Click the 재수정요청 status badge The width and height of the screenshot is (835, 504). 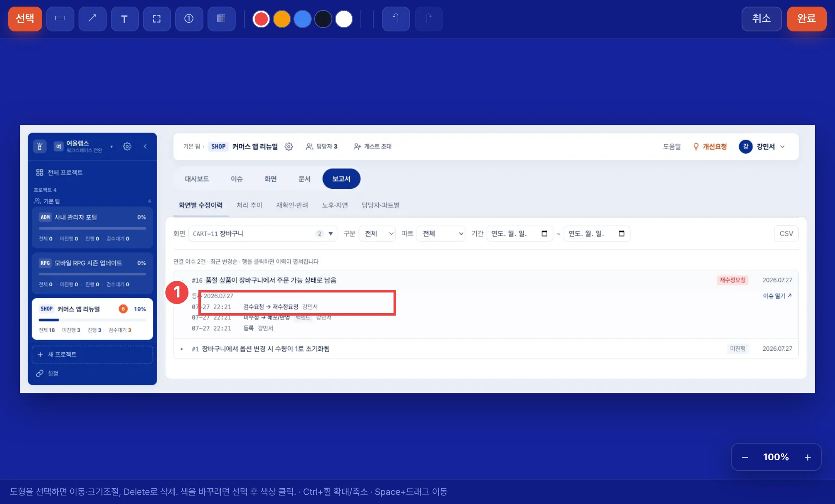732,280
